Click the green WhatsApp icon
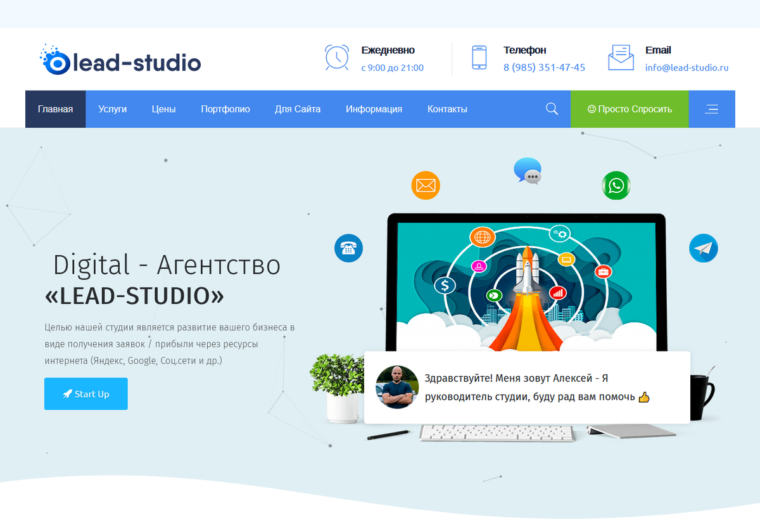This screenshot has height=532, width=760. (x=616, y=186)
